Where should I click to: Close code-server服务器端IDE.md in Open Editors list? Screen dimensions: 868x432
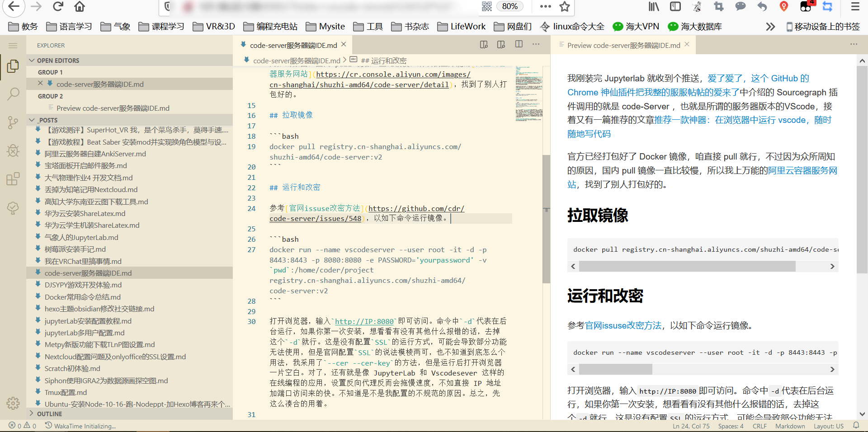pos(40,83)
